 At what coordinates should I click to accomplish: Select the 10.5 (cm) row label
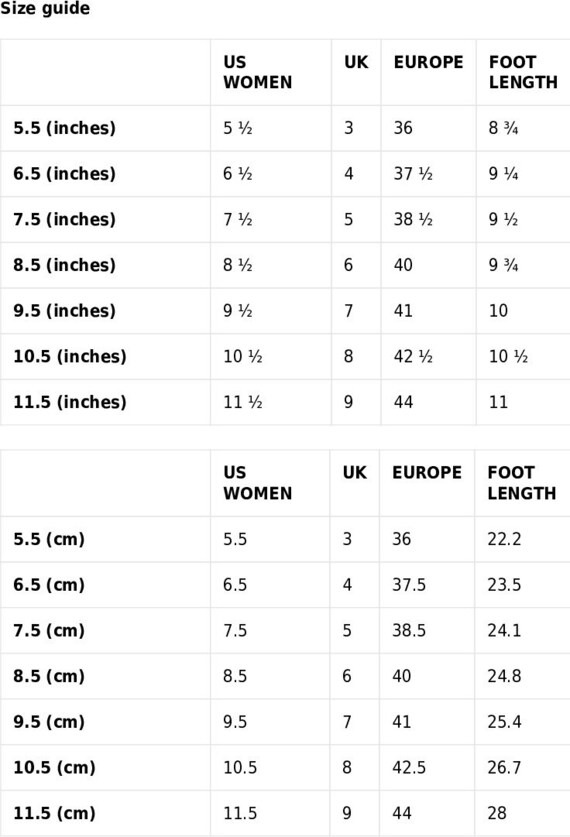coord(54,768)
